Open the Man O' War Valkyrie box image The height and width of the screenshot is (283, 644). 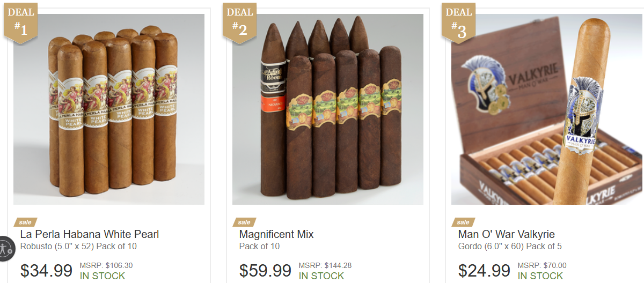point(547,109)
